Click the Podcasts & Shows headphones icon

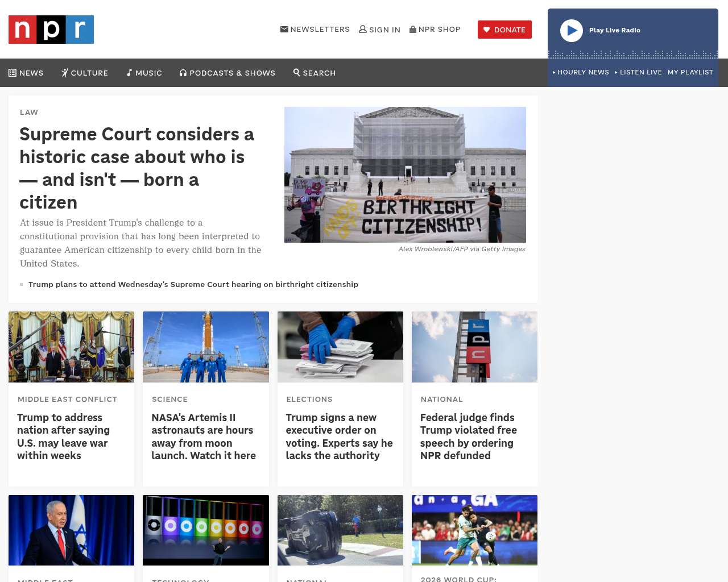pyautogui.click(x=183, y=73)
